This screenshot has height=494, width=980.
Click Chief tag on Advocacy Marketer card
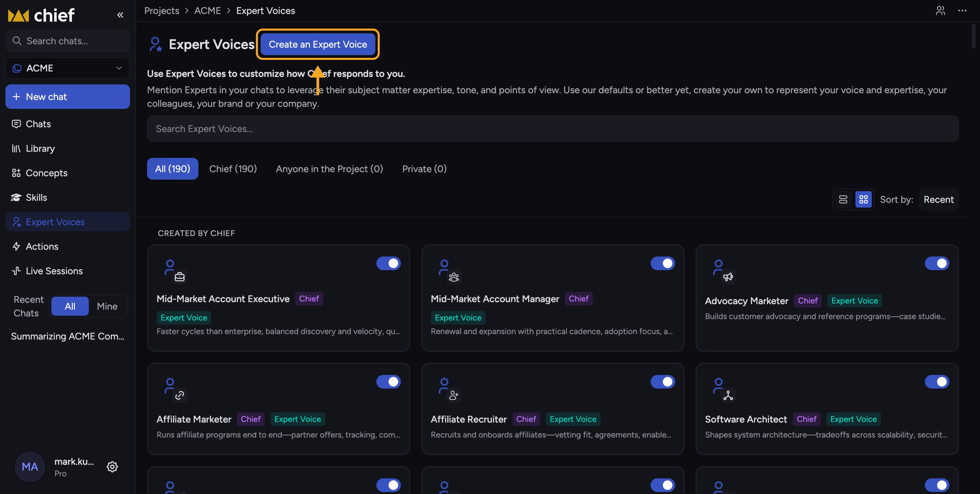(x=807, y=301)
